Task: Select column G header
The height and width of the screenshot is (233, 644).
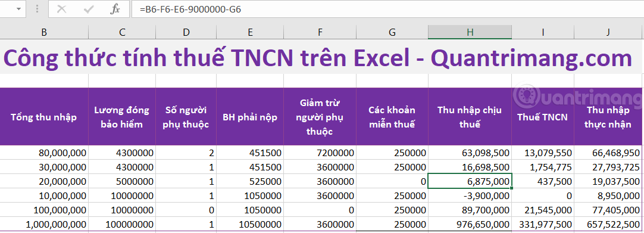Action: pos(392,32)
